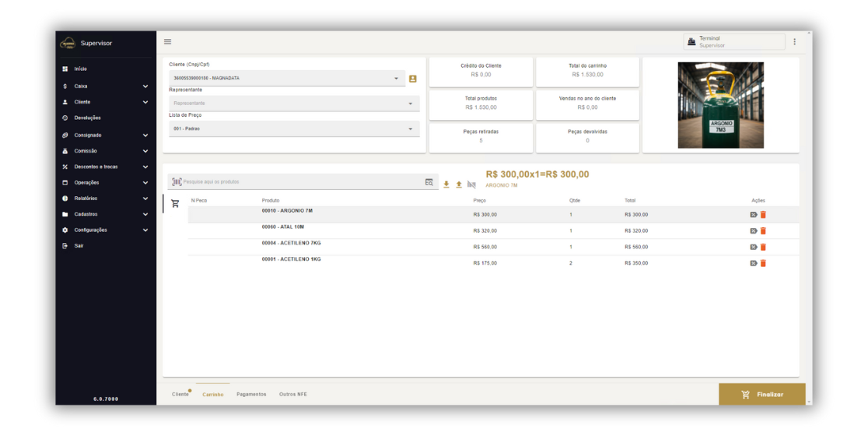Open the Cliente (Cnpj/Cpf) dropdown
Image resolution: width=868 pixels, height=436 pixels.
tap(396, 79)
